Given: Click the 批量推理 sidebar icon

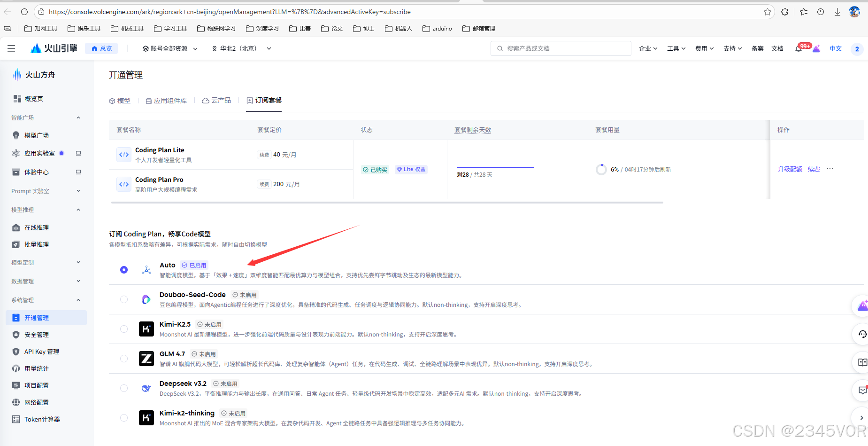Looking at the screenshot, I should click(16, 244).
